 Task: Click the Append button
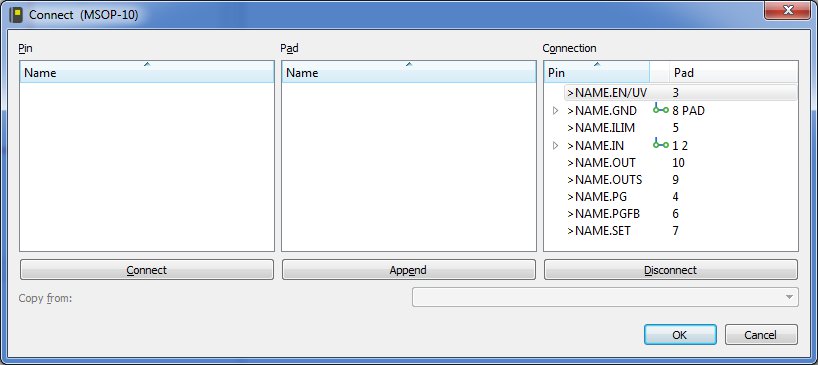pyautogui.click(x=408, y=270)
